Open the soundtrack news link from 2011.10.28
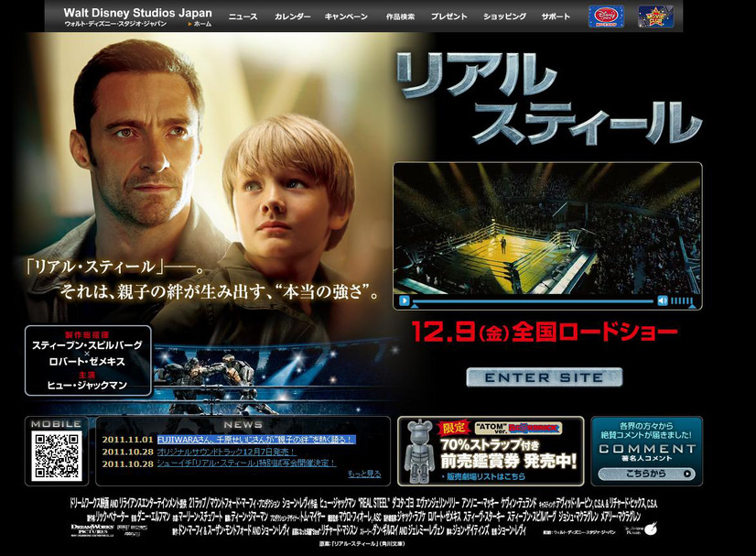 pos(226,452)
